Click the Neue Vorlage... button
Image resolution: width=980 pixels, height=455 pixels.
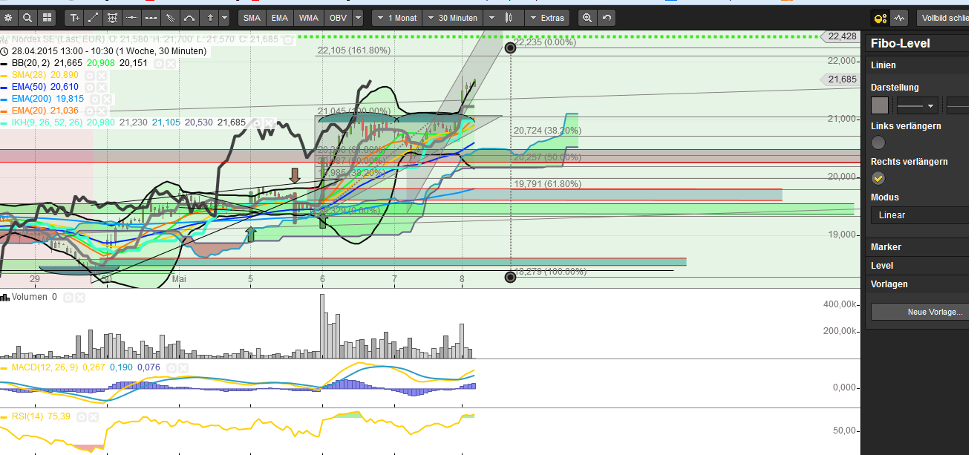tap(920, 312)
